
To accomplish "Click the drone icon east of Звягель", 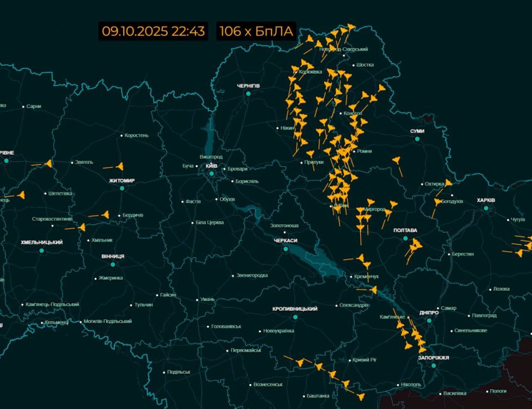I will click(x=120, y=166).
